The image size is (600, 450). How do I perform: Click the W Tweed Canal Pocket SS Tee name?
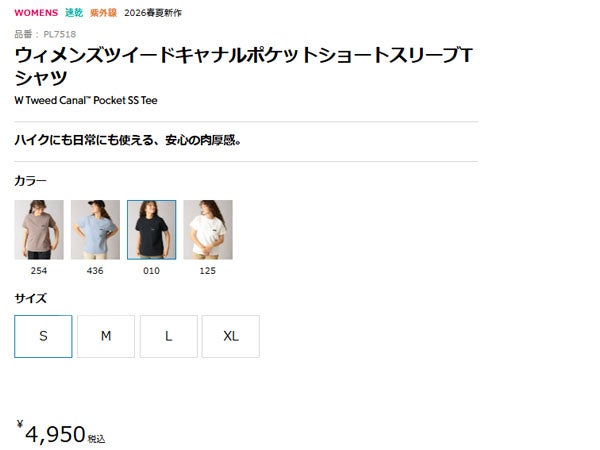(x=86, y=100)
